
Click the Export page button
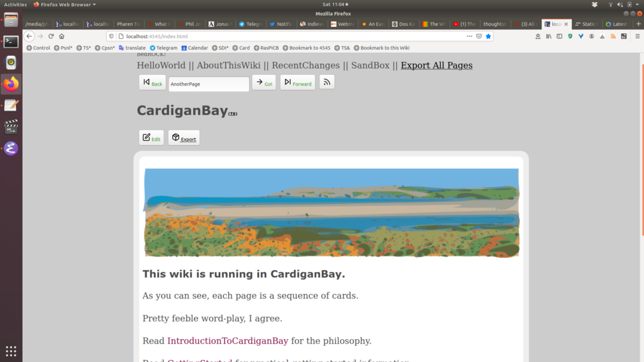(184, 138)
